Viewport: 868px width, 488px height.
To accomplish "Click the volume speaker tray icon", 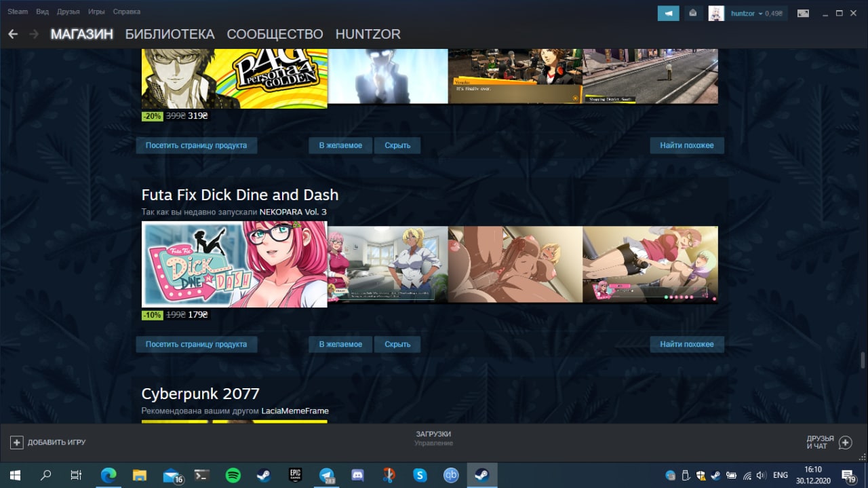I will [x=762, y=475].
